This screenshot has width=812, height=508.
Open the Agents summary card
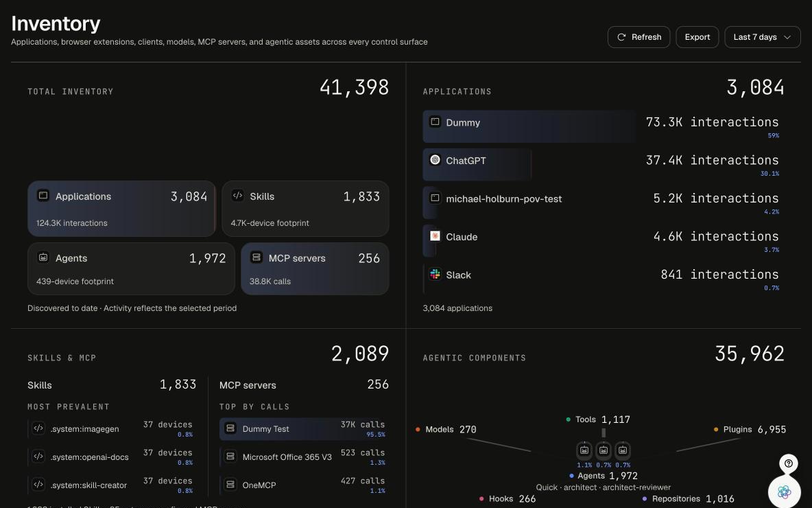click(131, 269)
